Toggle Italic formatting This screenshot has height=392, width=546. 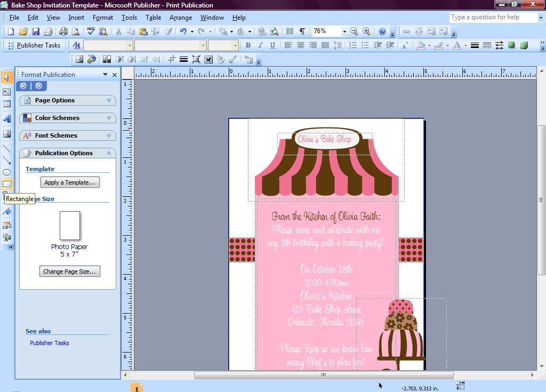click(x=260, y=45)
